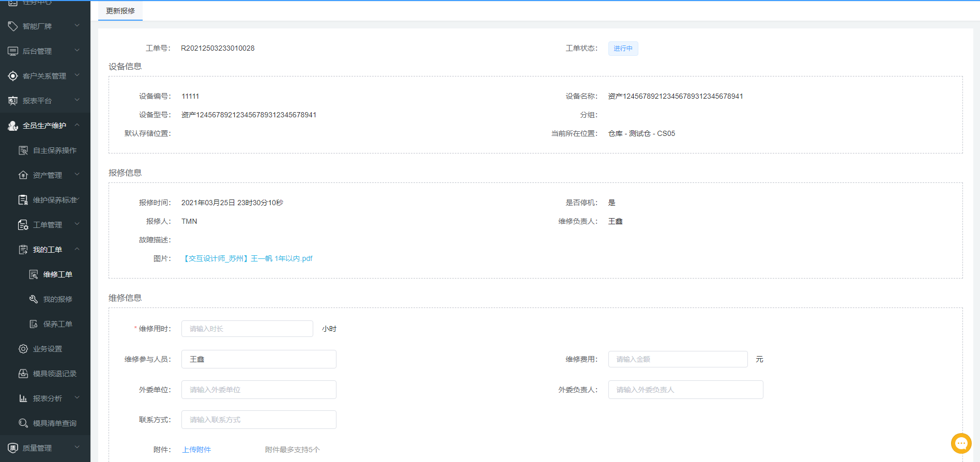
Task: Focus the 维修费用 amount input field
Action: (678, 359)
